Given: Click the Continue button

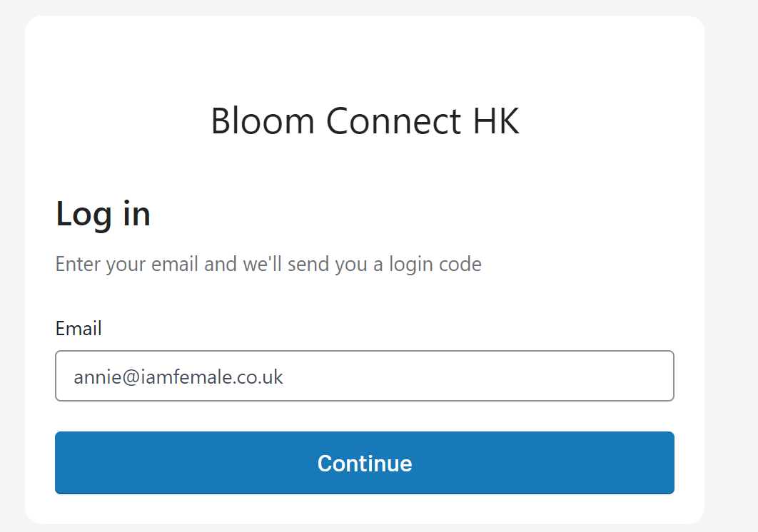Looking at the screenshot, I should (x=364, y=462).
